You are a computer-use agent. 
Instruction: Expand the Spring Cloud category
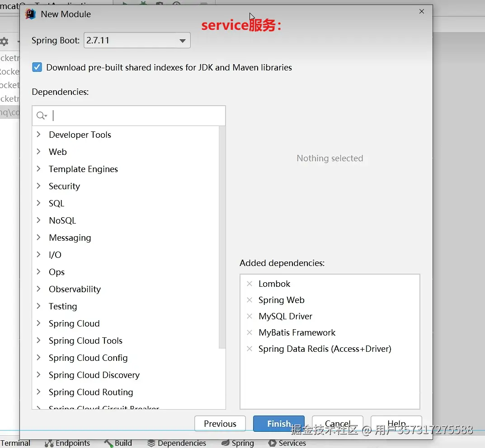pyautogui.click(x=39, y=323)
